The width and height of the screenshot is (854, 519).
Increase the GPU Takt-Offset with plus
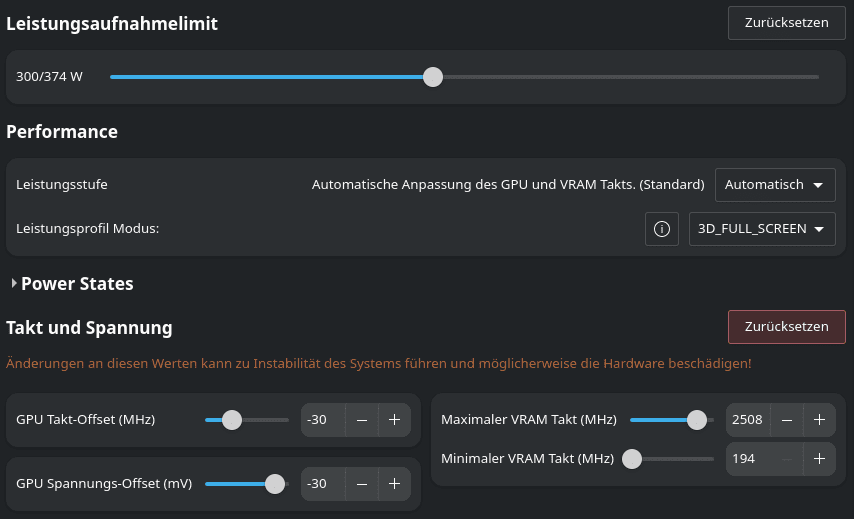[394, 420]
